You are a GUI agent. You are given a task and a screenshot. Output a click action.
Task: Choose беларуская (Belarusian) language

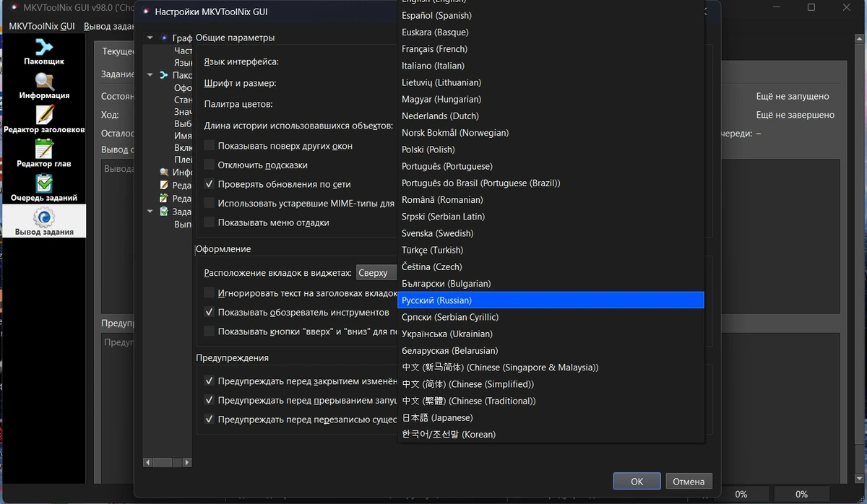[551, 350]
